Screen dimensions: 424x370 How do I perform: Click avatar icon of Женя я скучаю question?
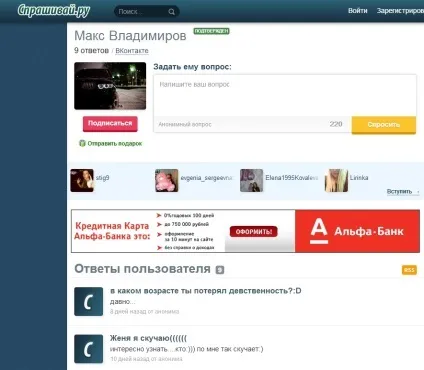pyautogui.click(x=88, y=349)
